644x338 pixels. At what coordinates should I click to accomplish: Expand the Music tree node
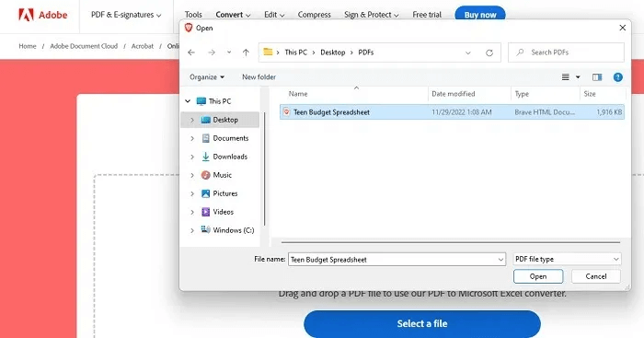[x=192, y=175]
